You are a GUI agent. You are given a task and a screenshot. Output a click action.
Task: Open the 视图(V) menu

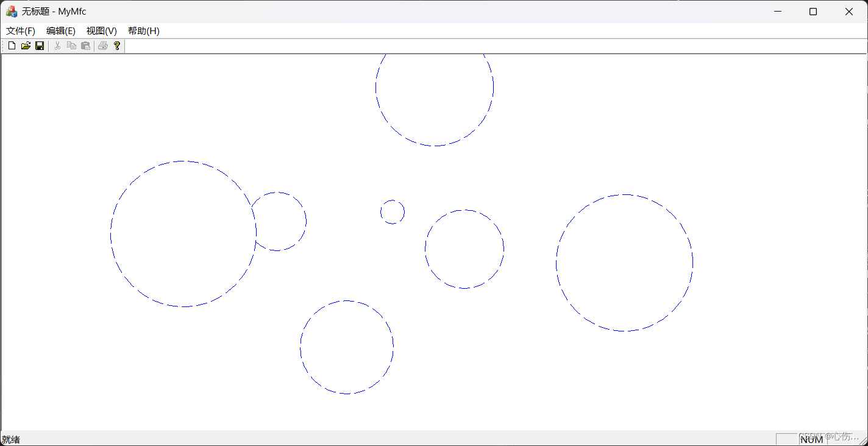pyautogui.click(x=102, y=31)
